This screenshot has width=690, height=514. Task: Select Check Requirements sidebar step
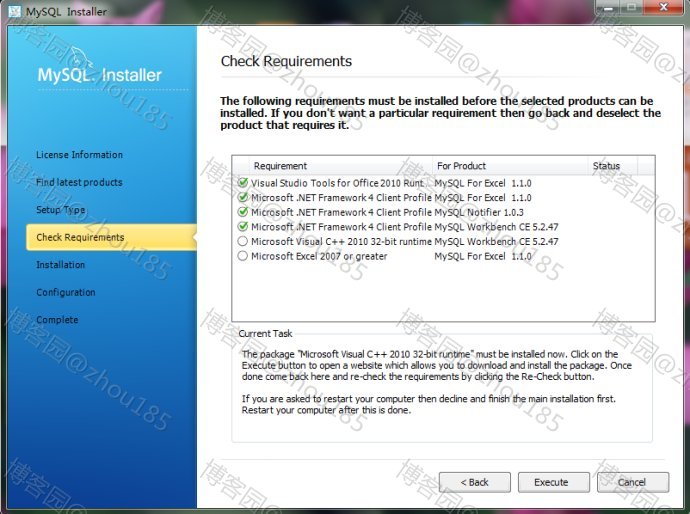111,237
